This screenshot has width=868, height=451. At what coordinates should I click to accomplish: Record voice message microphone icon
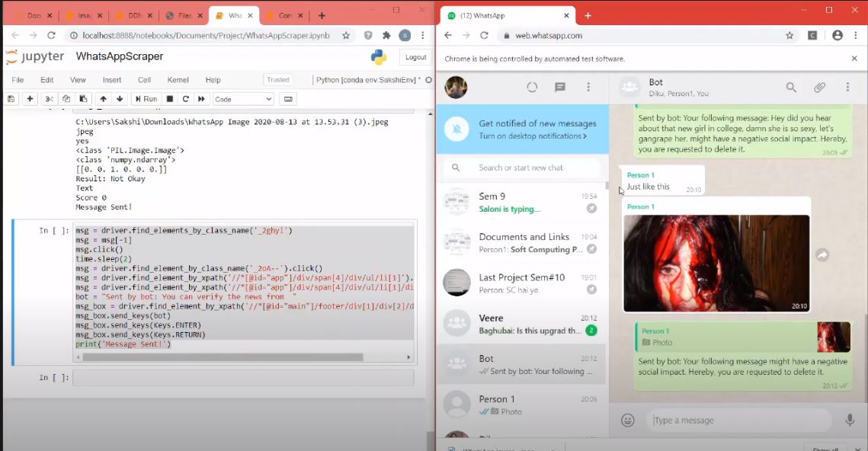pyautogui.click(x=850, y=420)
